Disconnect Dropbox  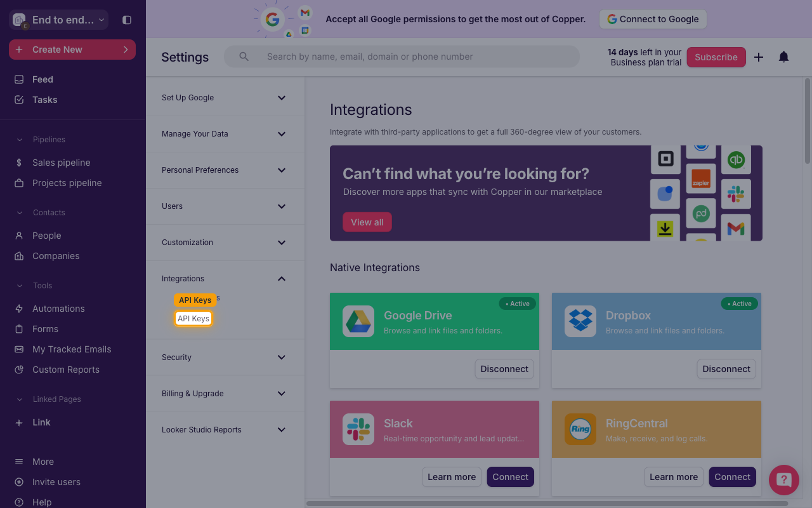[726, 369]
